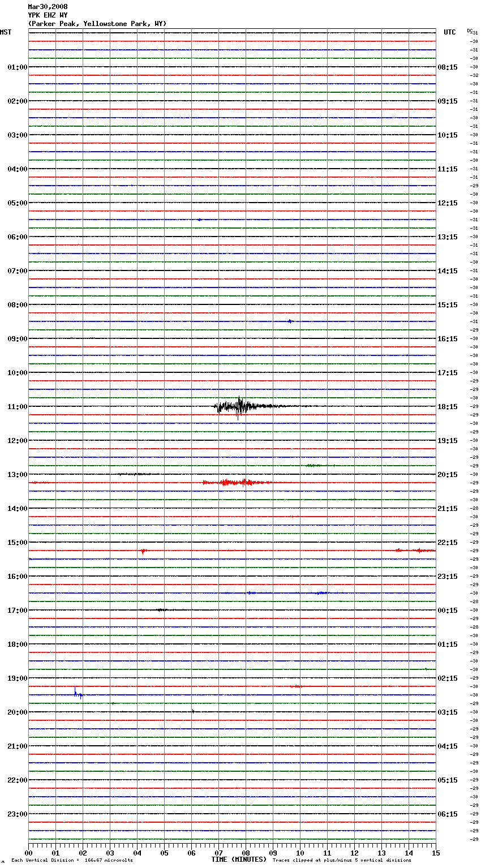Click the 12:15 UTC time label
This screenshot has width=481, height=868.
click(x=448, y=203)
